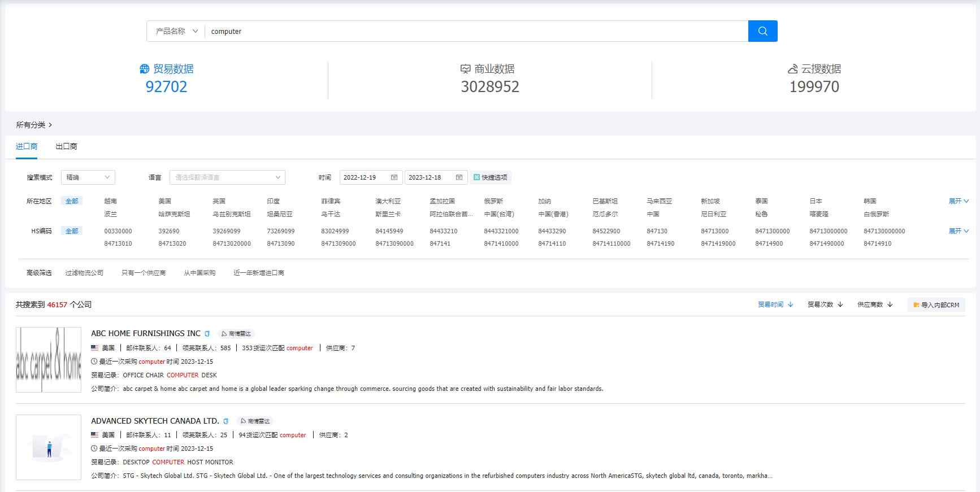Open ADVANCED SKYTECH CANADA LTD. company link
The width and height of the screenshot is (980, 492).
click(x=155, y=421)
